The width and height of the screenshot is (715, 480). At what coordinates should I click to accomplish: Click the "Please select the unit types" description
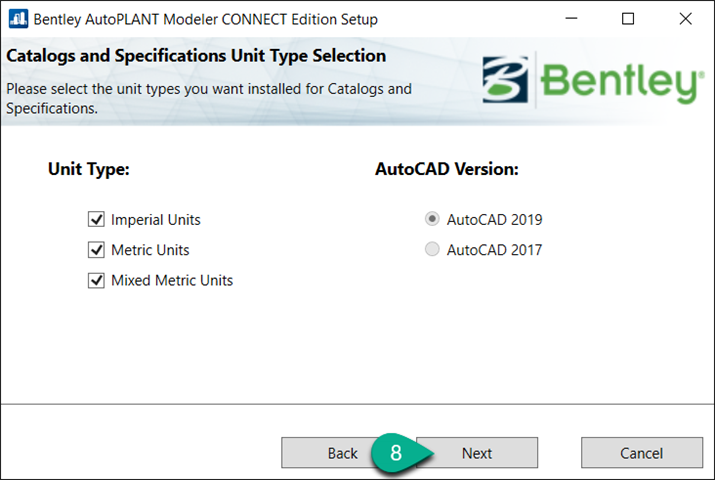(208, 98)
